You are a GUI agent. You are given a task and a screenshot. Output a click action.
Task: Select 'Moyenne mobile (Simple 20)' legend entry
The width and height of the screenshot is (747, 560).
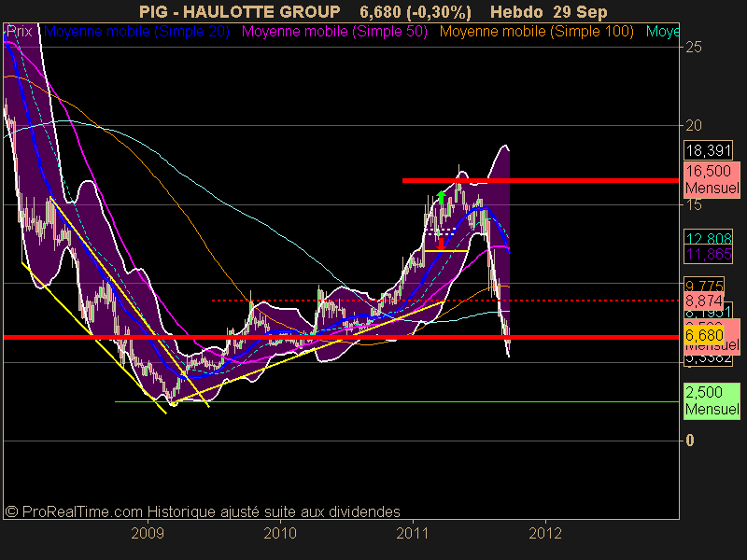pyautogui.click(x=136, y=32)
